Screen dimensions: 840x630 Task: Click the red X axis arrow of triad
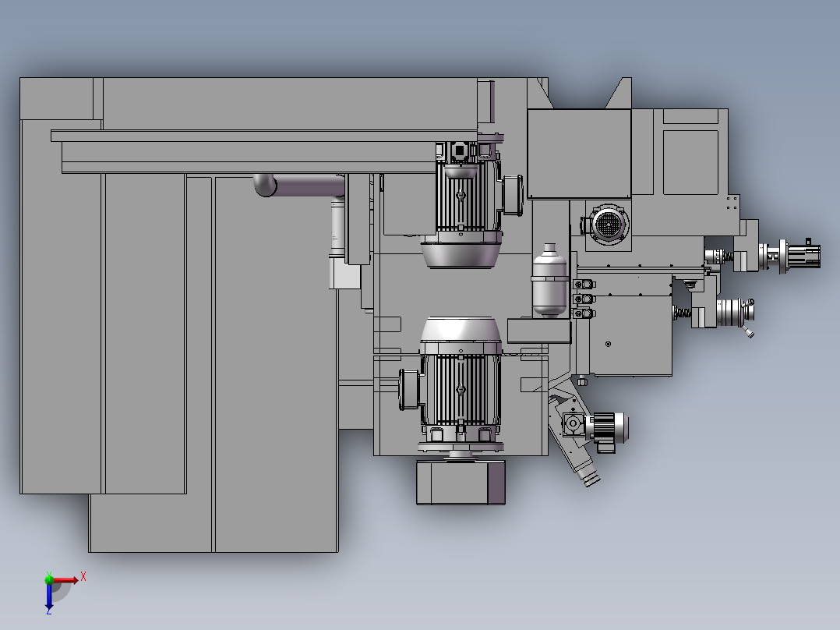tap(65, 580)
